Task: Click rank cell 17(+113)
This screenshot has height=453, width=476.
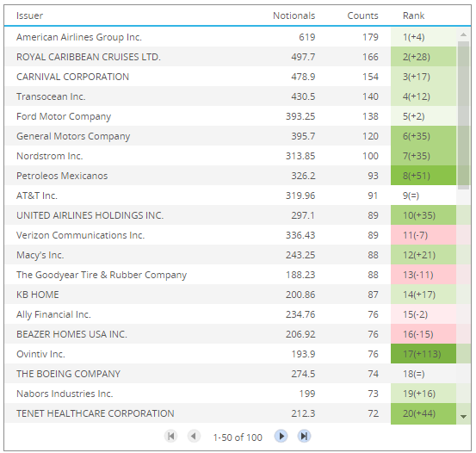Action: (423, 354)
